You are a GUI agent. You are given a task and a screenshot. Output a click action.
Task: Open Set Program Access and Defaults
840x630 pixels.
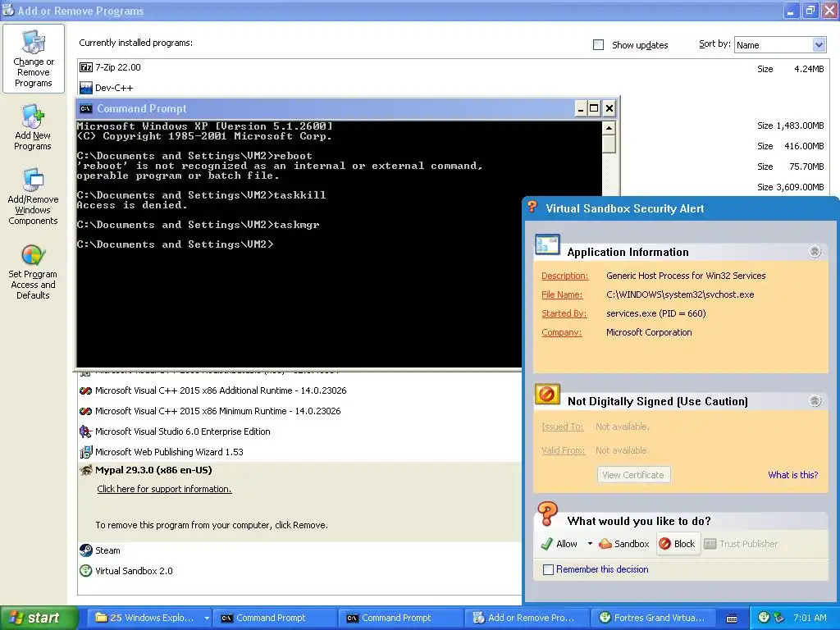click(x=33, y=271)
